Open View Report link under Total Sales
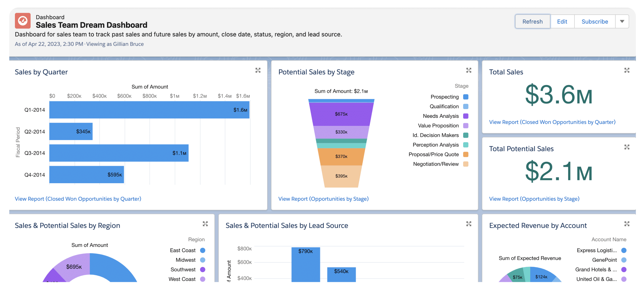The height and width of the screenshot is (292, 644). [552, 122]
